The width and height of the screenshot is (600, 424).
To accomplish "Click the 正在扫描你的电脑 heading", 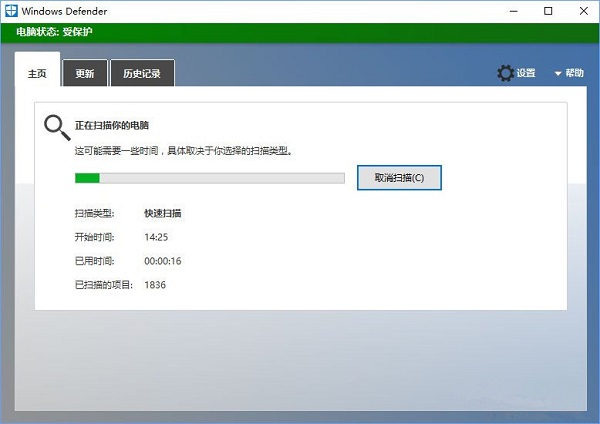I will click(112, 126).
